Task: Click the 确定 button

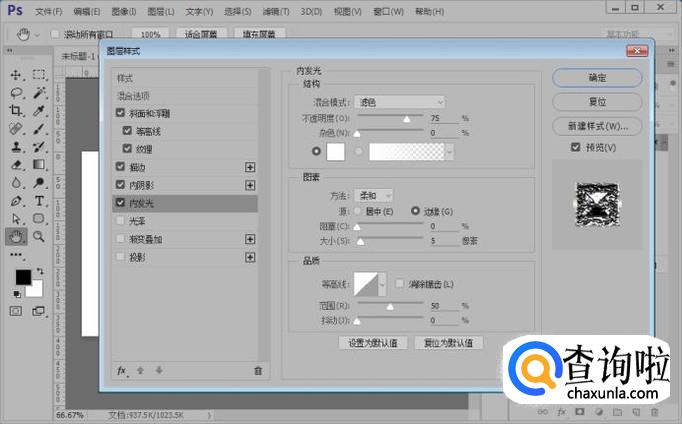Action: (x=597, y=78)
